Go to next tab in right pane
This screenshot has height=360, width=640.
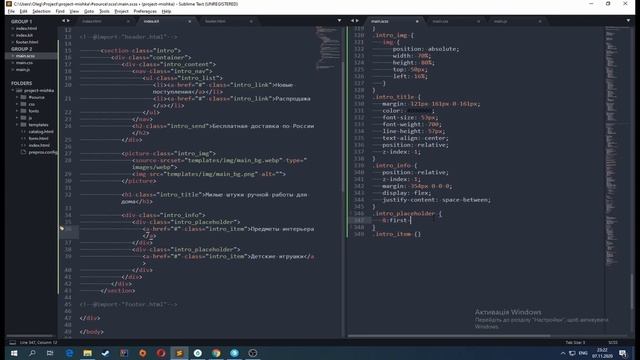click(357, 21)
